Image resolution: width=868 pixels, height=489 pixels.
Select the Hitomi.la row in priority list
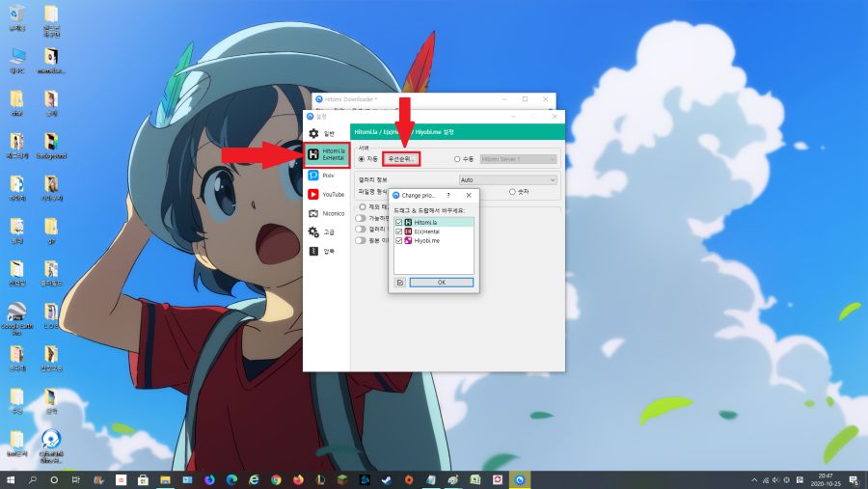(434, 222)
